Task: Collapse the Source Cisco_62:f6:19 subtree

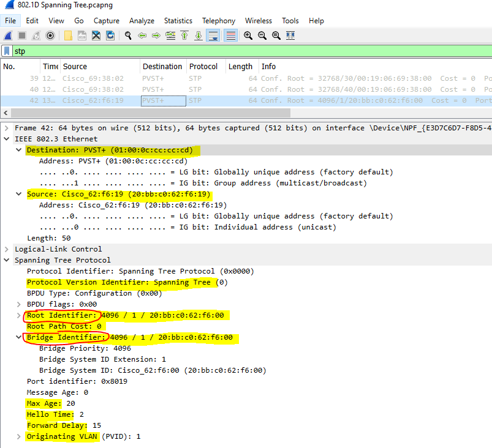Action: (x=19, y=194)
